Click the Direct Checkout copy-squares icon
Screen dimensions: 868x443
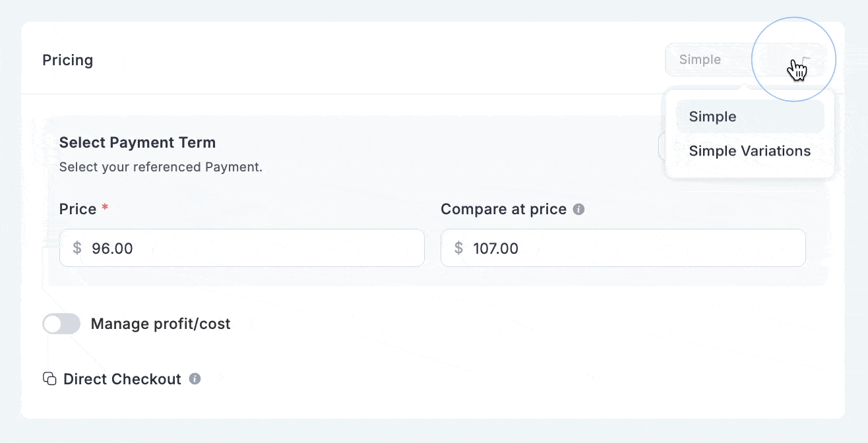coord(49,379)
